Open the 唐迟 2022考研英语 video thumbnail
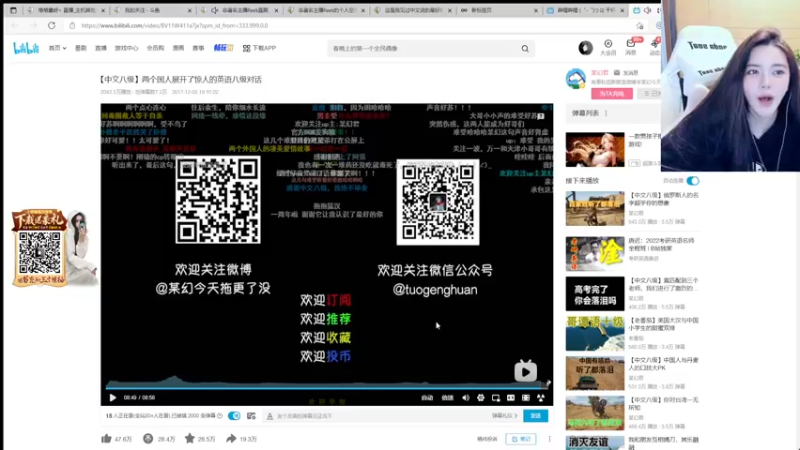 [x=595, y=254]
